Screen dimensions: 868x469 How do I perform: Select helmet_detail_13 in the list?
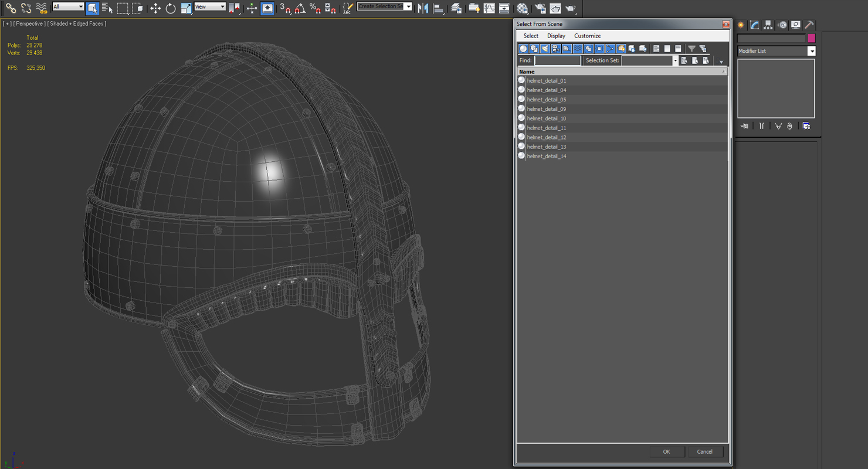click(622, 147)
